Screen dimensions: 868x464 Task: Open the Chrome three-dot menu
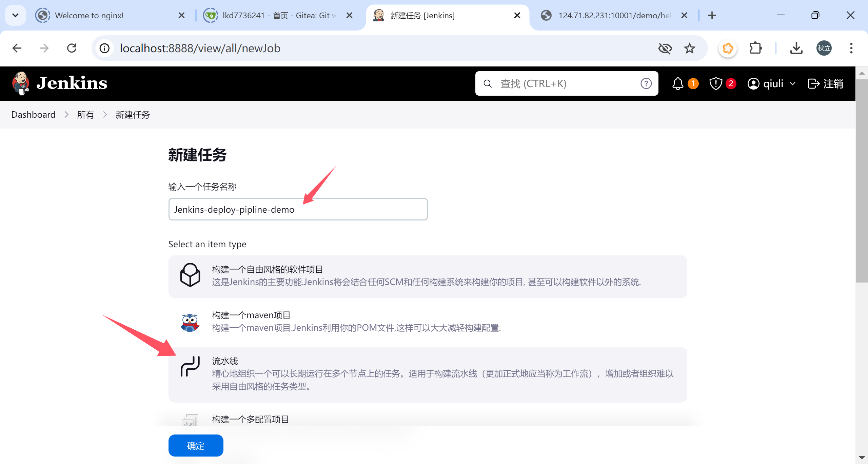click(x=851, y=48)
